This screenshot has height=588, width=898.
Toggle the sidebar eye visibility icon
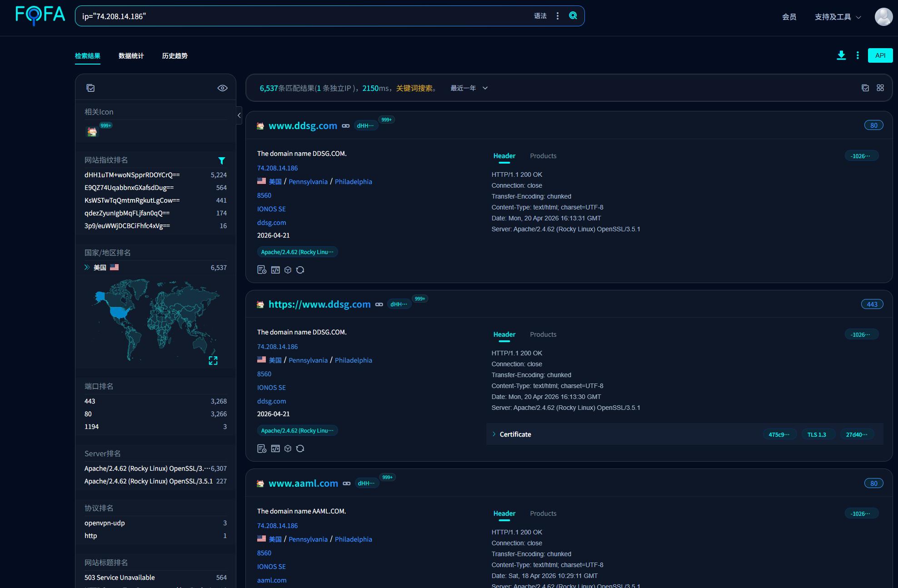[222, 88]
